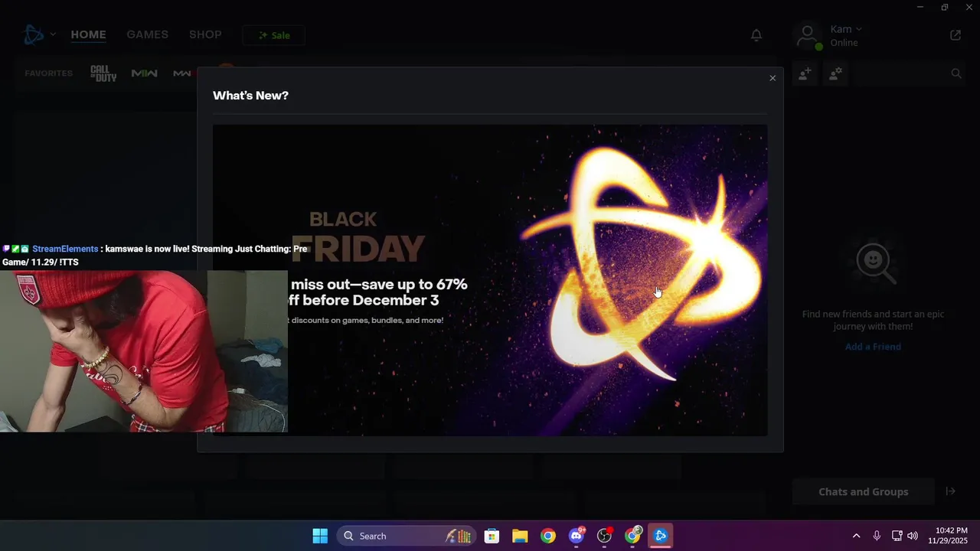Click the Online status text
Screen dimensions: 980x551
[844, 43]
